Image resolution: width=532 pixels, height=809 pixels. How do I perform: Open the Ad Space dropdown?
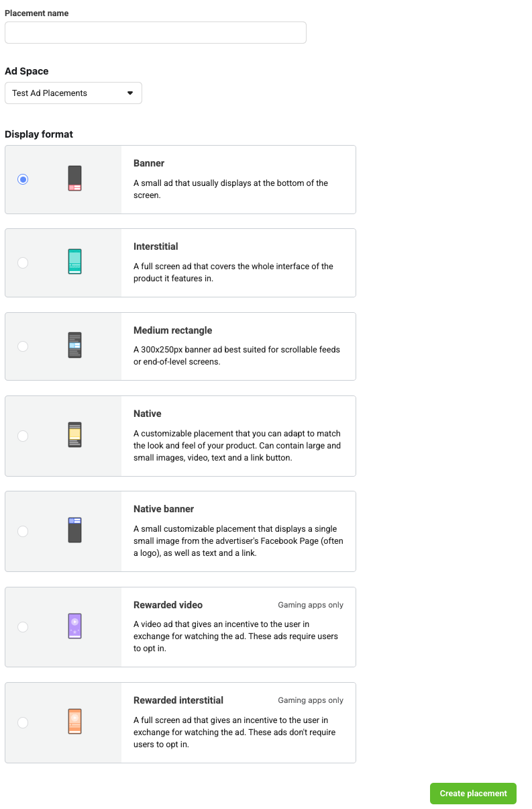tap(73, 93)
